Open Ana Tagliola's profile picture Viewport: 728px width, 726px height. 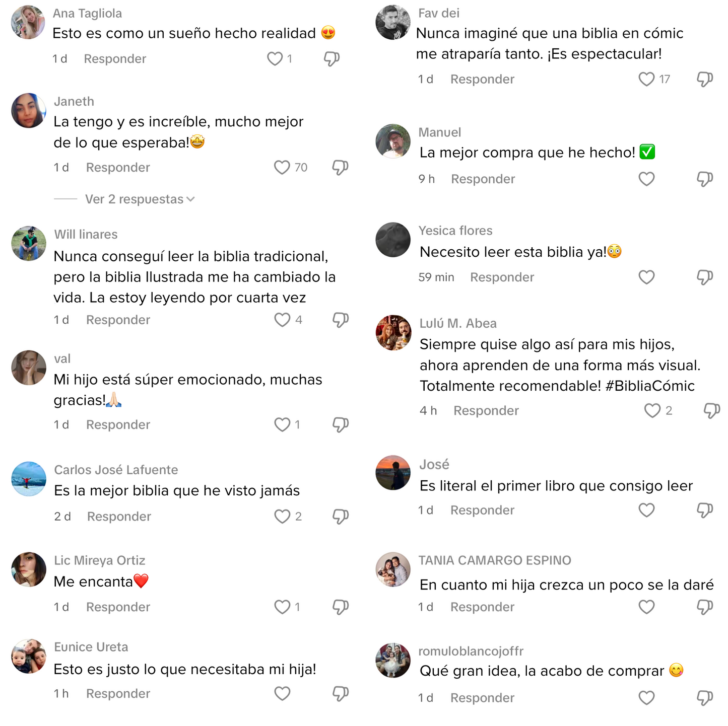tap(28, 23)
